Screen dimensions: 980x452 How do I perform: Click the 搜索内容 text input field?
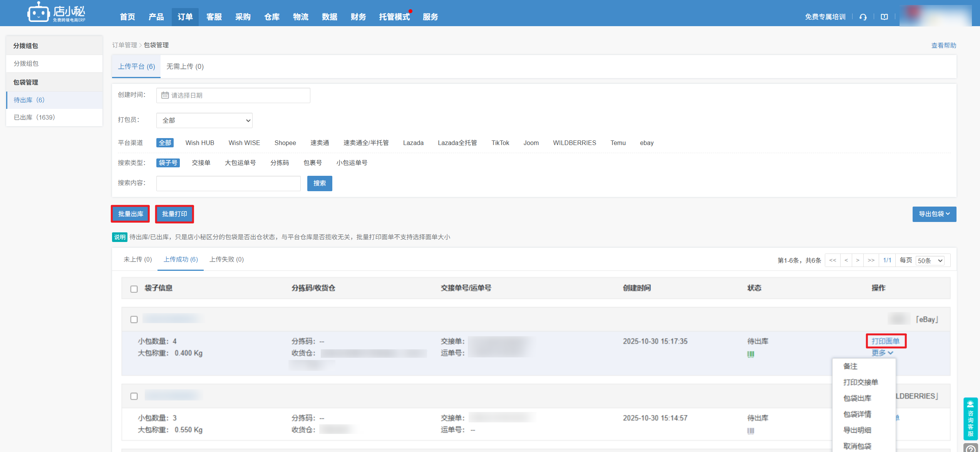[x=228, y=183]
